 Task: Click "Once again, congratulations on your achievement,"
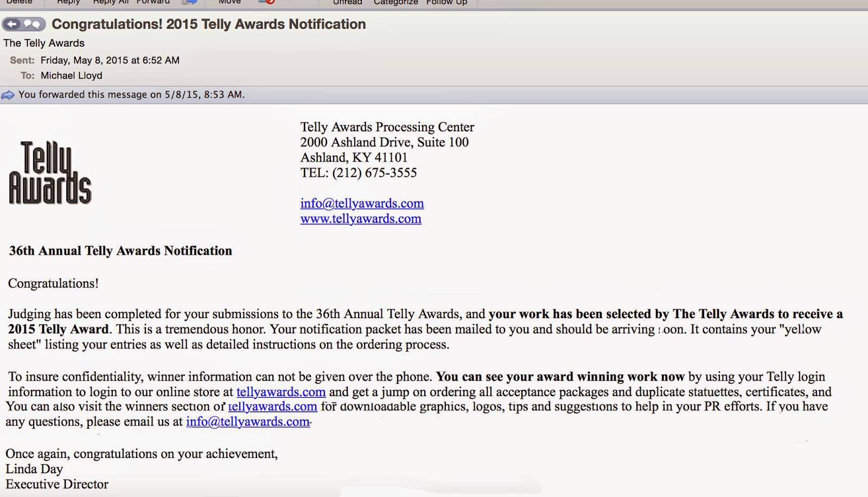(x=142, y=454)
